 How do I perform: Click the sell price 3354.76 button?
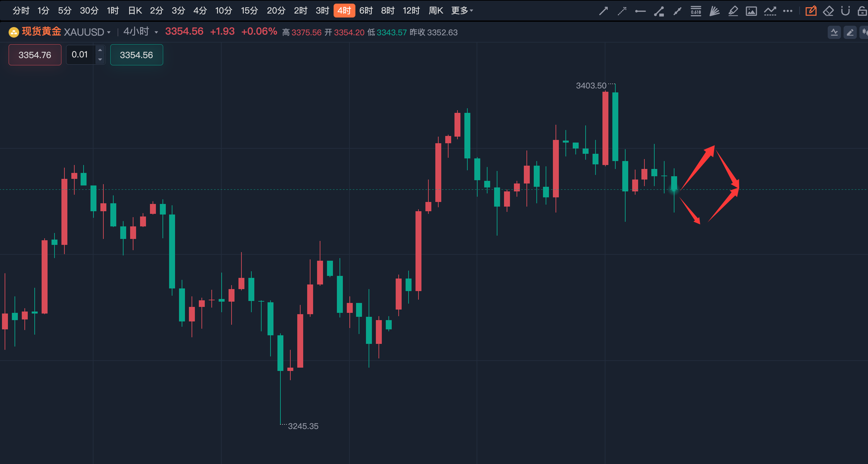coord(35,55)
